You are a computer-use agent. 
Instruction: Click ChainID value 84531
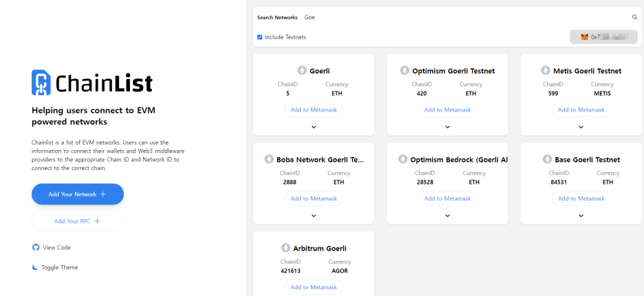559,182
